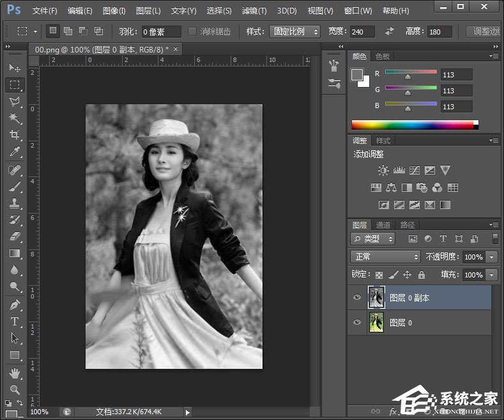Image resolution: width=504 pixels, height=420 pixels.
Task: Swap width and height values button
Action: pos(389,31)
